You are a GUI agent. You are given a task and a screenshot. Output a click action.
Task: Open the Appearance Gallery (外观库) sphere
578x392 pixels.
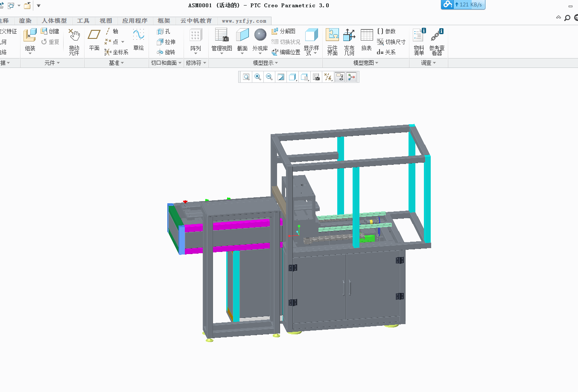pyautogui.click(x=260, y=35)
